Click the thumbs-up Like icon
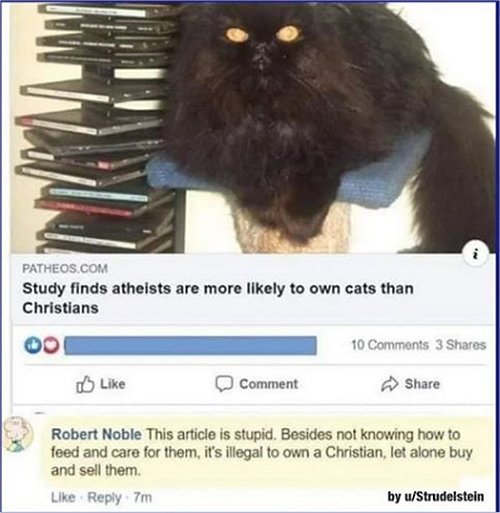 [85, 384]
